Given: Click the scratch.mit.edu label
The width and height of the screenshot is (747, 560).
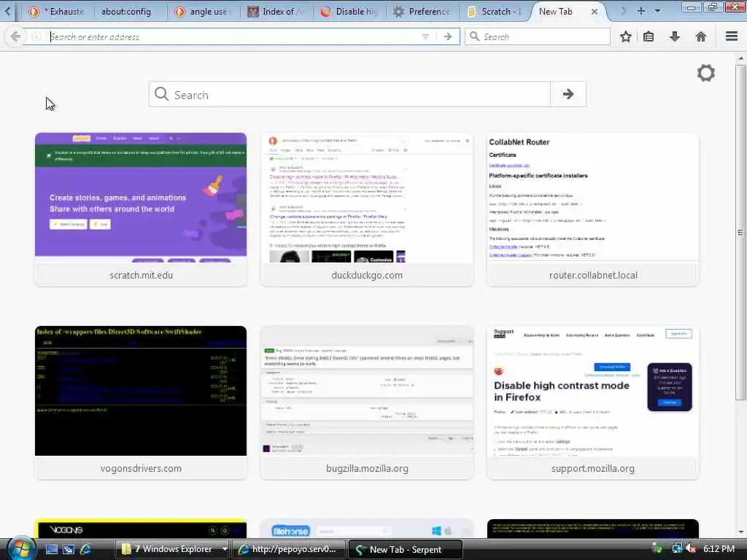Looking at the screenshot, I should (141, 275).
